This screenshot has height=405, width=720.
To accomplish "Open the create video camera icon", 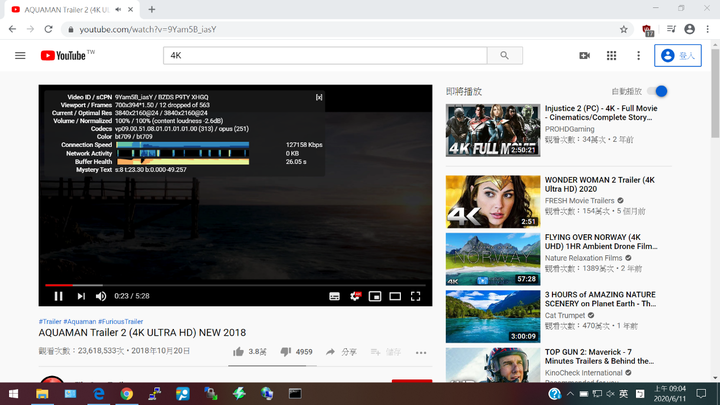I will (585, 56).
